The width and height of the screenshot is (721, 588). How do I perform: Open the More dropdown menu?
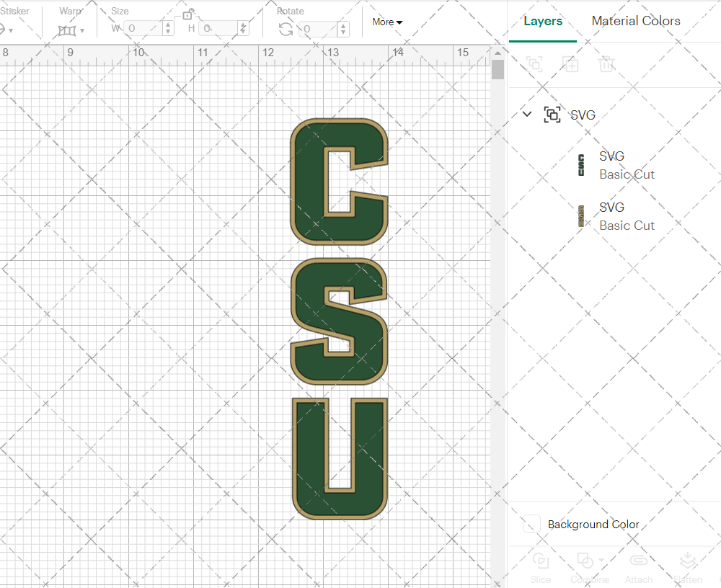[387, 22]
